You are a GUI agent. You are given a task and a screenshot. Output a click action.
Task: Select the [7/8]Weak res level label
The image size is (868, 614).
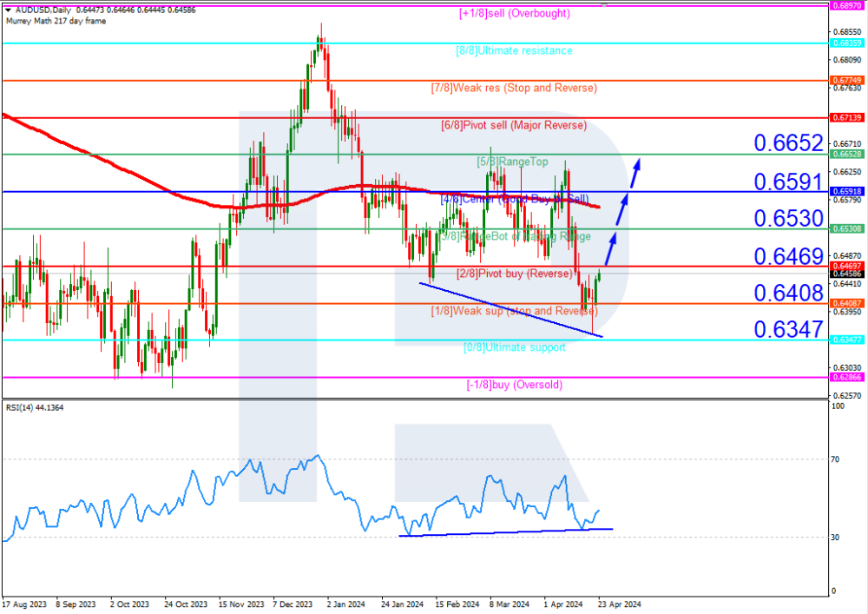point(514,89)
